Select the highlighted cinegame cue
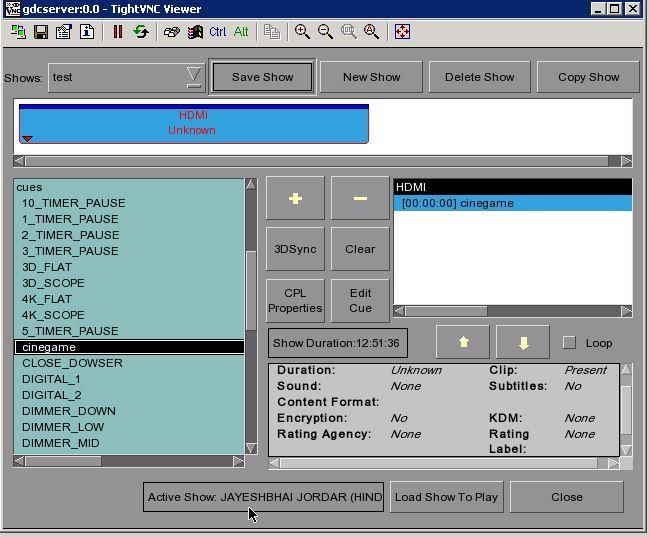Screen dimensions: 649x537 pos(129,347)
